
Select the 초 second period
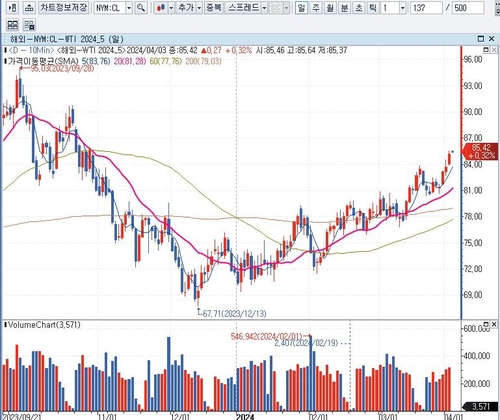click(359, 8)
